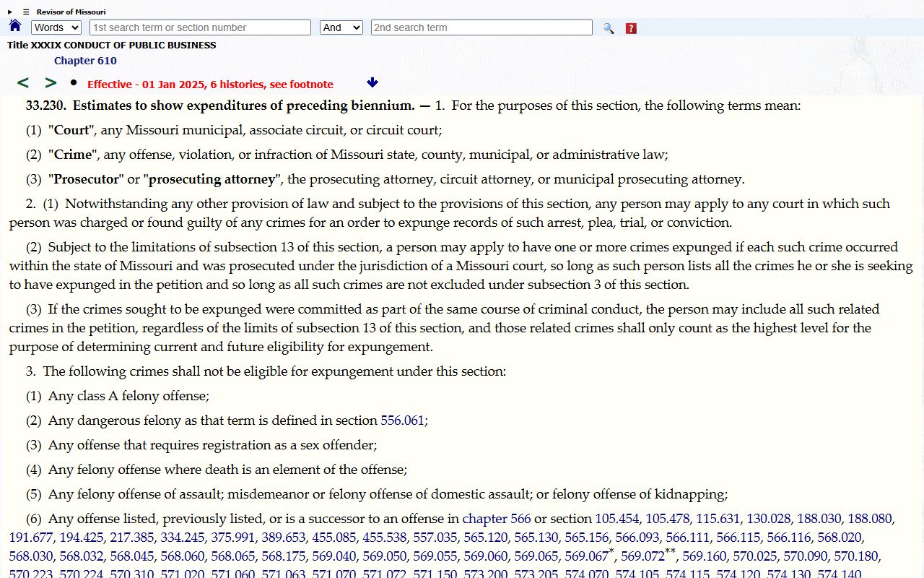
Task: Open section 565.156 link
Action: (x=587, y=538)
